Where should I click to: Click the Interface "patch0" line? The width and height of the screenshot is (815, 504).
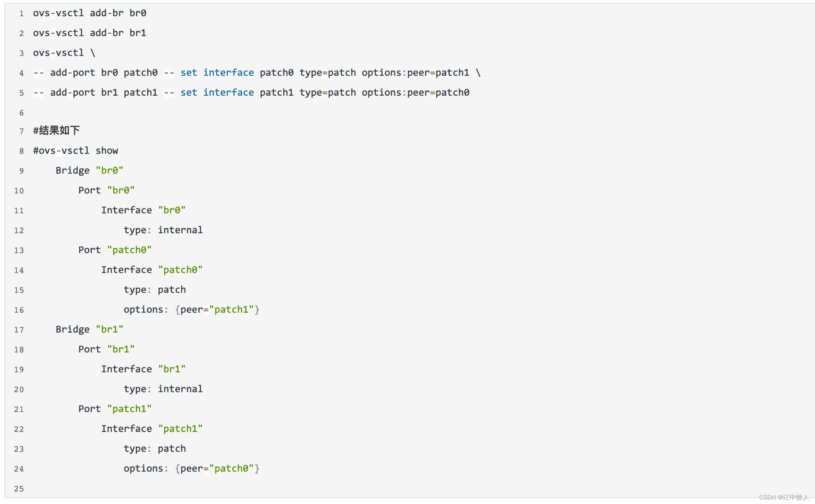click(152, 270)
